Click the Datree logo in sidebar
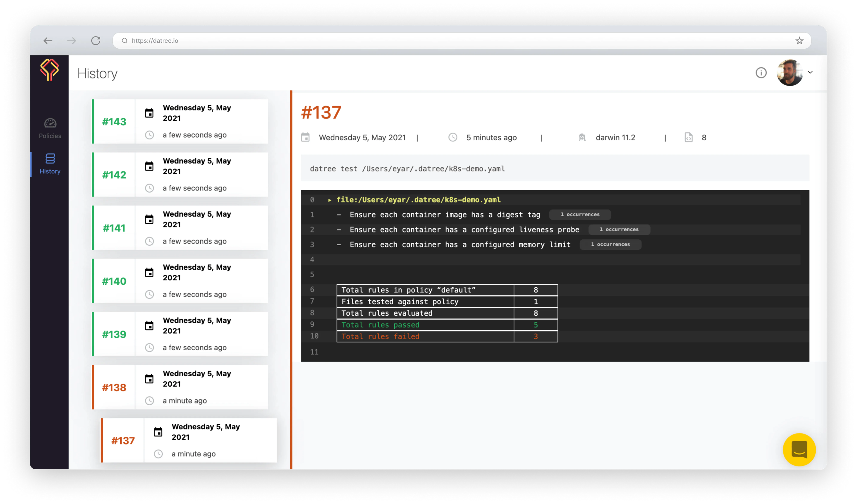 (50, 70)
